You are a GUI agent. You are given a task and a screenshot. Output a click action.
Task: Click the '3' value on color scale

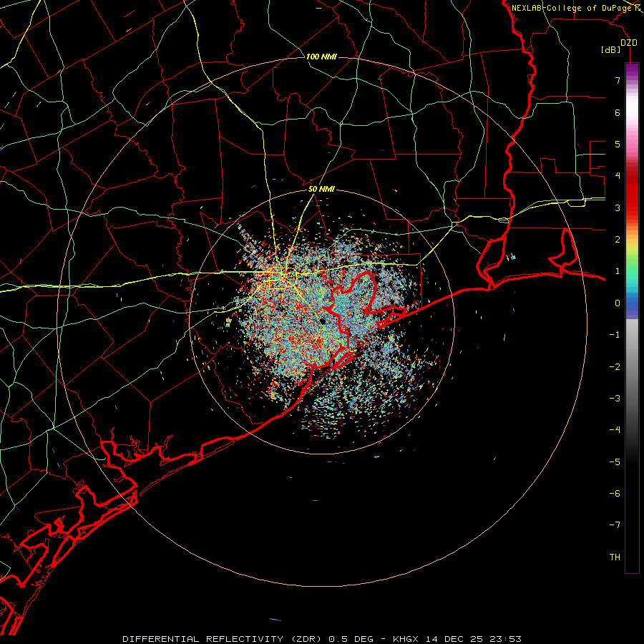pyautogui.click(x=618, y=208)
